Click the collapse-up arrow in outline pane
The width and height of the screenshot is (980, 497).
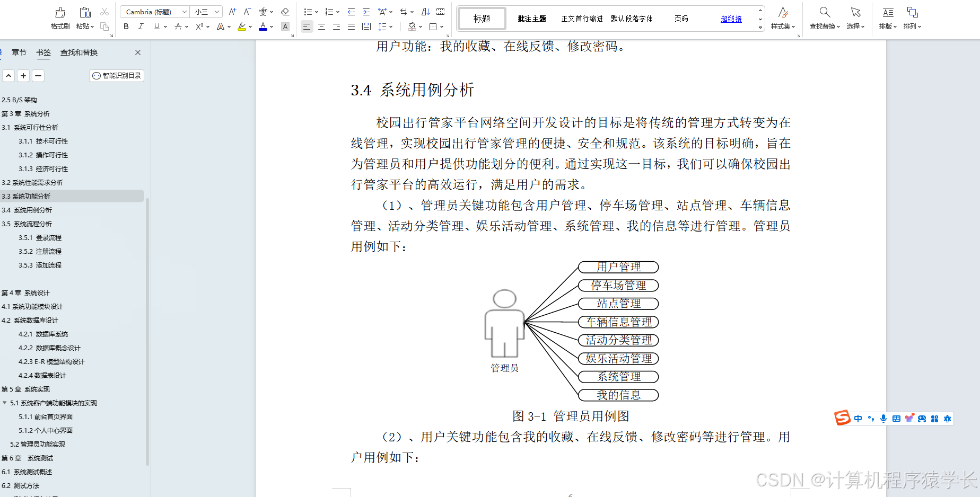coord(8,76)
